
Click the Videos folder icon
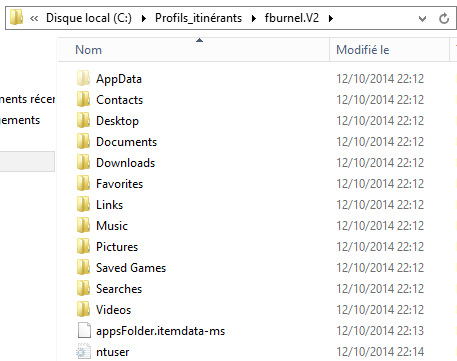(x=83, y=310)
